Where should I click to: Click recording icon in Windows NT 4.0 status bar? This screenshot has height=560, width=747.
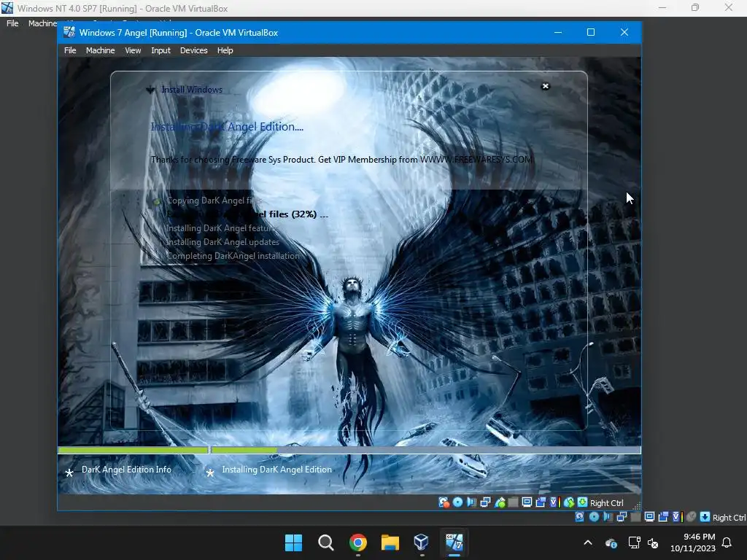663,517
